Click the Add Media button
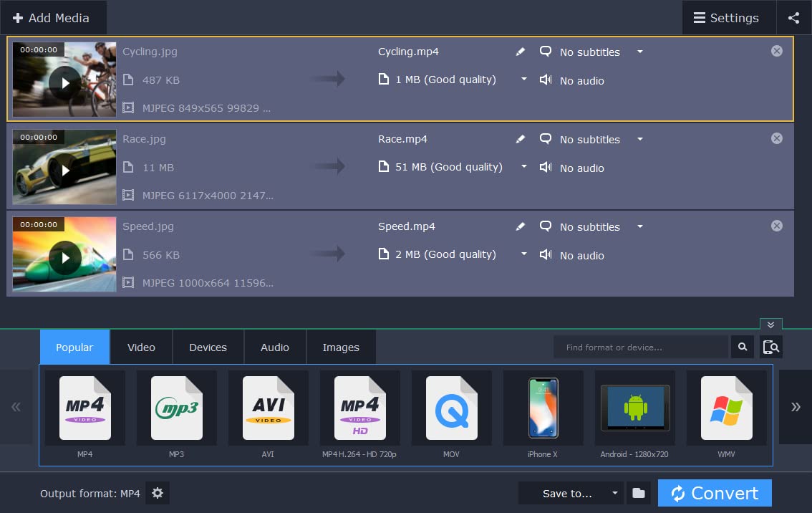812x513 pixels. click(53, 17)
